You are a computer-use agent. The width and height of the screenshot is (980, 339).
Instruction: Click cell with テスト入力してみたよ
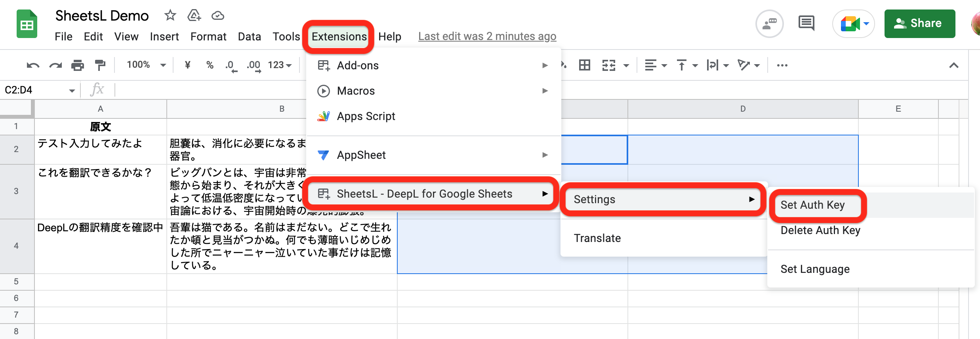click(x=101, y=149)
